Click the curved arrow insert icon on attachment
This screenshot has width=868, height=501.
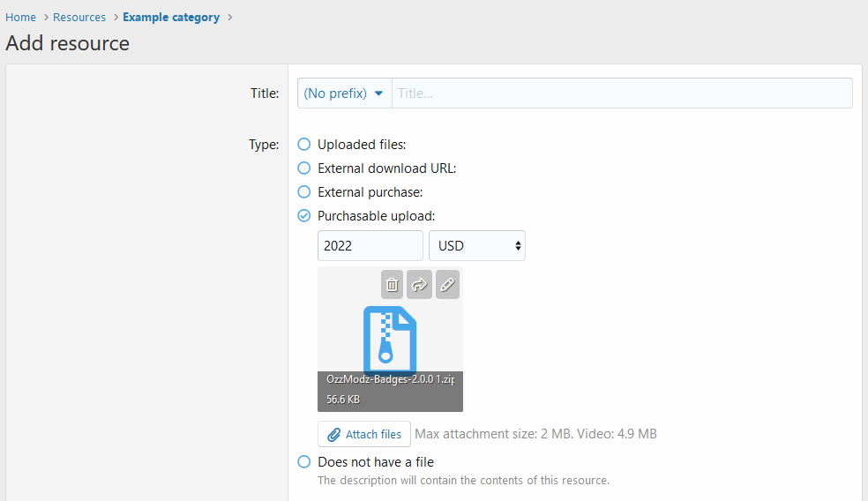[420, 285]
